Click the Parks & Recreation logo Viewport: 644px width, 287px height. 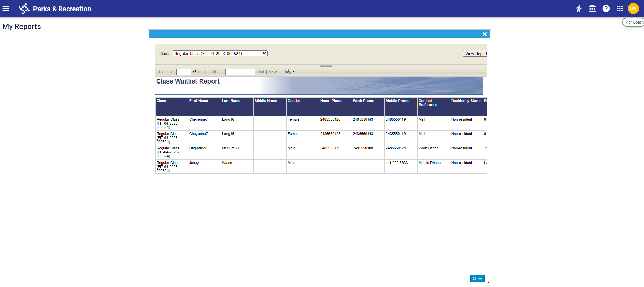(x=24, y=9)
